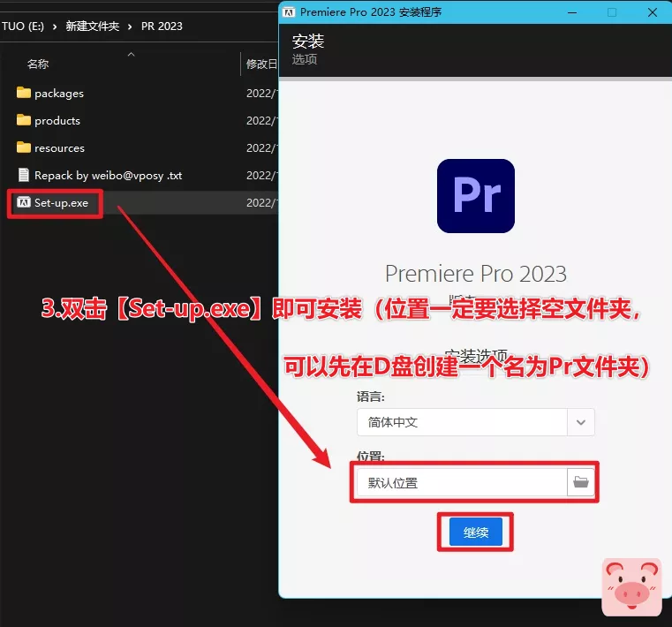Sort files by the 名称 column header
The width and height of the screenshot is (672, 627).
click(38, 64)
